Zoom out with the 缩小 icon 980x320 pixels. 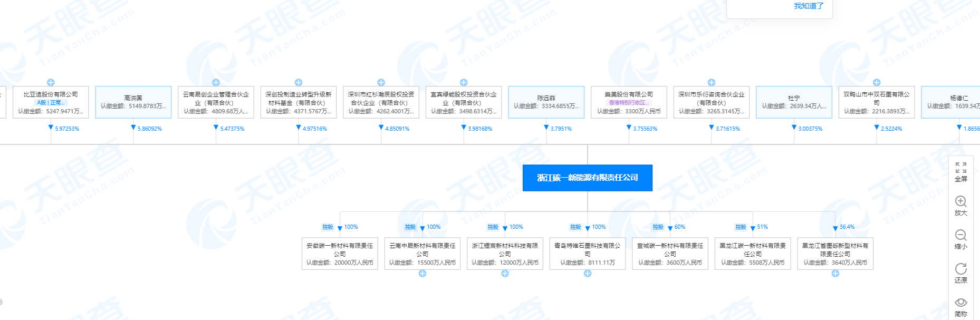960,235
